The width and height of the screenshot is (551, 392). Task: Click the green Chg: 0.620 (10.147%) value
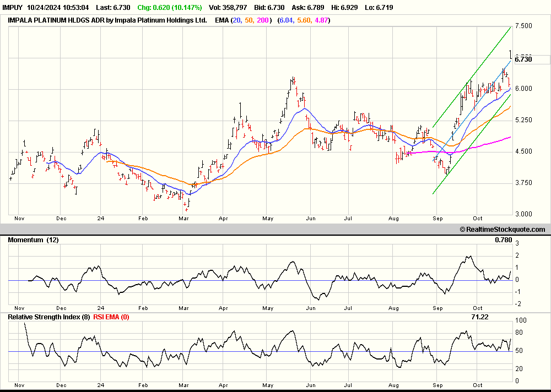170,7
